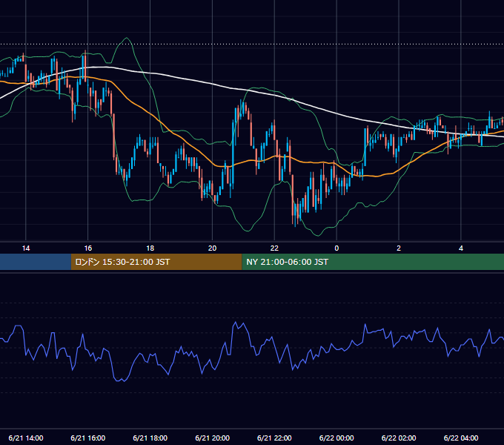Click hour label 0 on price chart axis
The image size is (504, 445).
[x=336, y=248]
